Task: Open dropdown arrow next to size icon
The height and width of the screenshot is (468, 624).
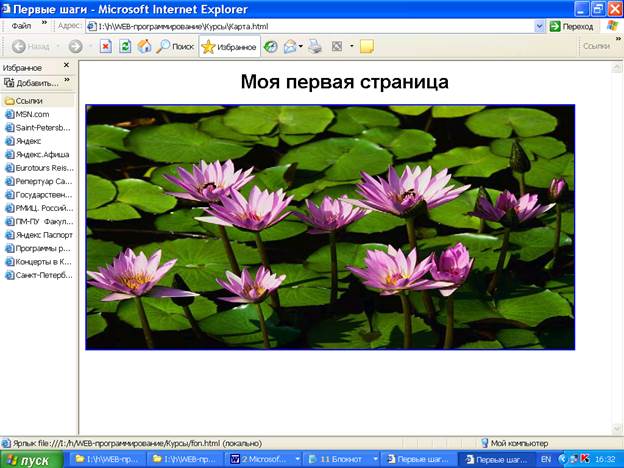Action: pos(351,47)
